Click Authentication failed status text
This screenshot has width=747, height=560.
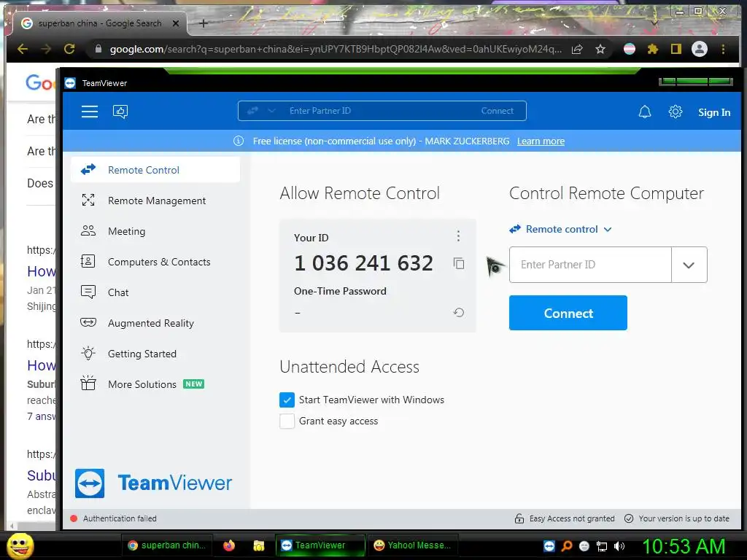(120, 518)
